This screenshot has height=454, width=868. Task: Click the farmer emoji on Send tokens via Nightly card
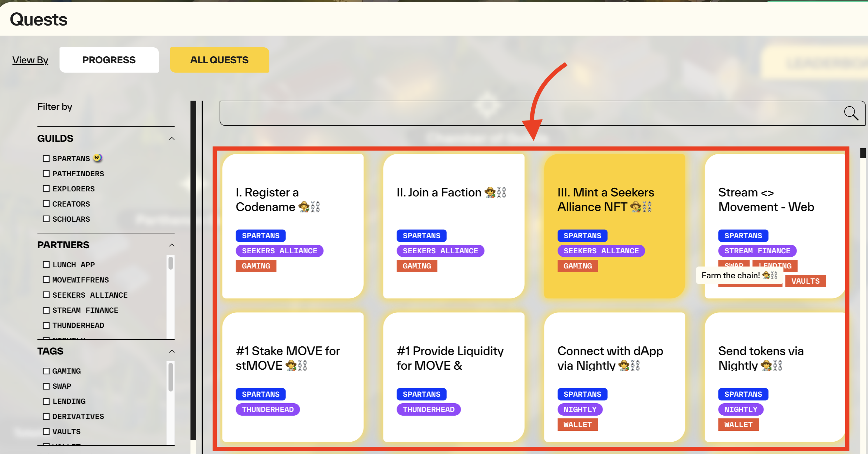point(766,365)
